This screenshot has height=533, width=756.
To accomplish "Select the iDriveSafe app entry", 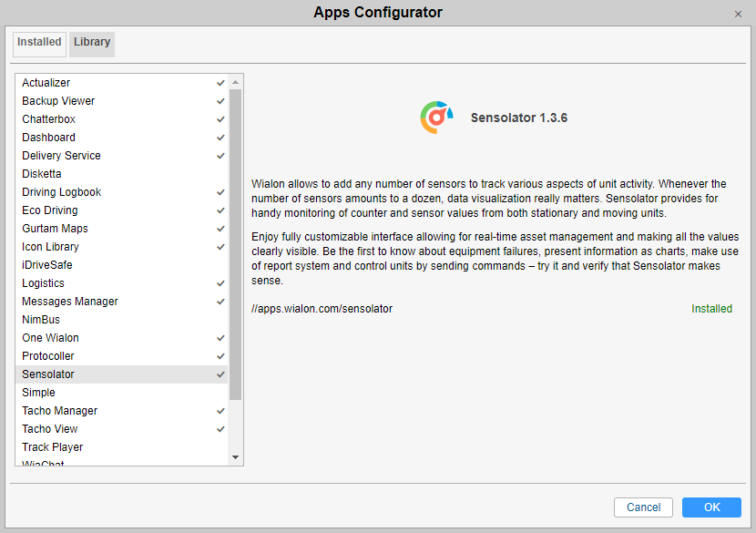I will [x=47, y=265].
